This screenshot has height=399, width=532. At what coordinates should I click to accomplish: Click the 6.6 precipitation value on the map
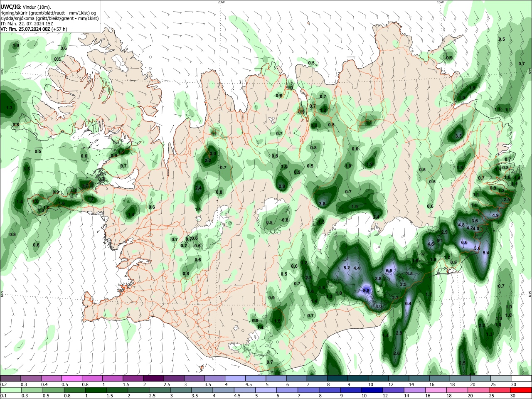pyautogui.click(x=464, y=242)
